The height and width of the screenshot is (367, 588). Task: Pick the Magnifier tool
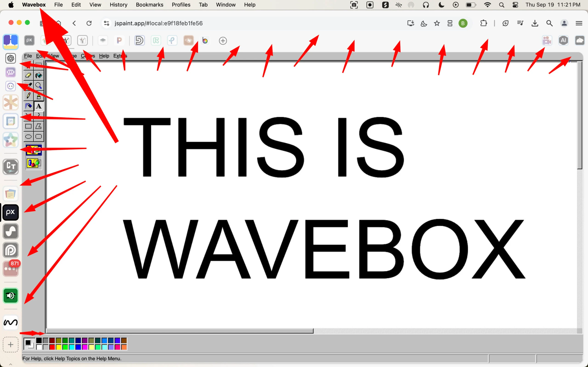pyautogui.click(x=39, y=86)
